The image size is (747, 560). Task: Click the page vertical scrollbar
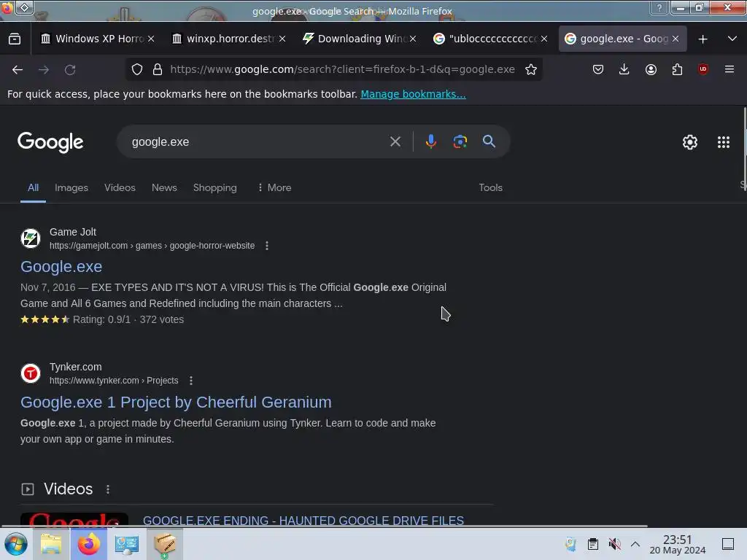[x=743, y=149]
